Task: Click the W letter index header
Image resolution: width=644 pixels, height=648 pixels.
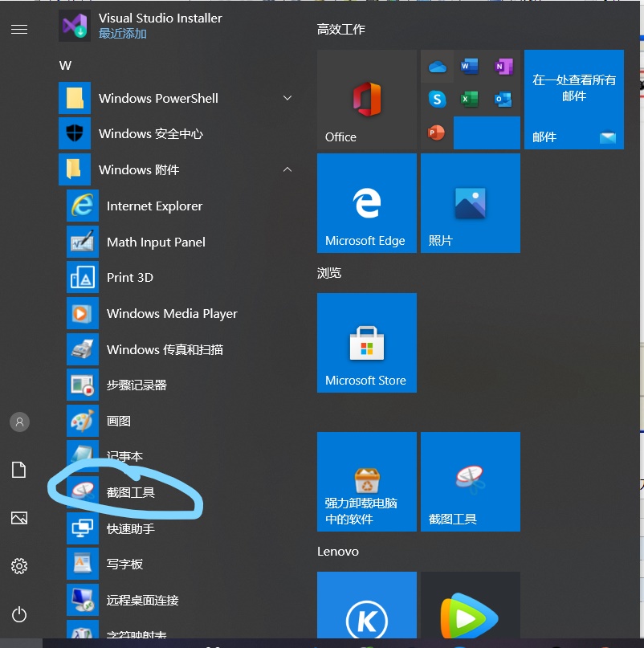Action: 65,65
